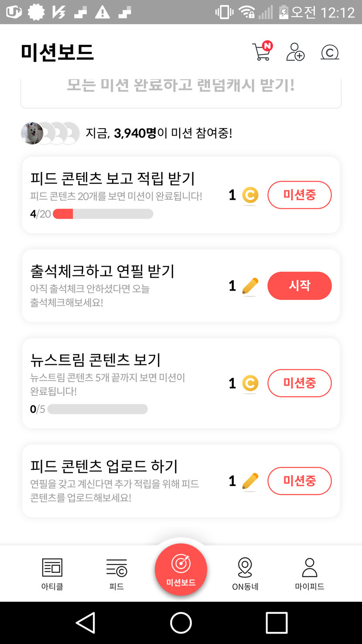362x644 pixels.
Task: Tap the gold coin in 피드 콘텐츠 보고 적립 받기
Action: click(x=250, y=195)
